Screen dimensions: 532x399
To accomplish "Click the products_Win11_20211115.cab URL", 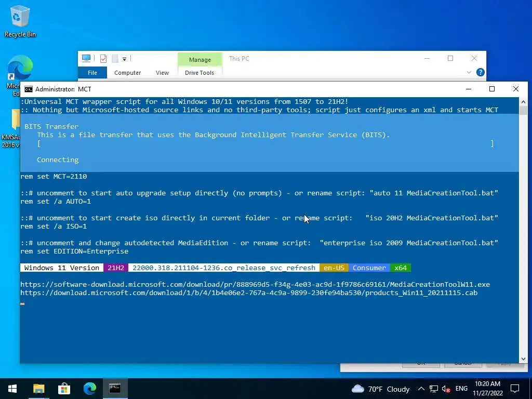I will 249,293.
